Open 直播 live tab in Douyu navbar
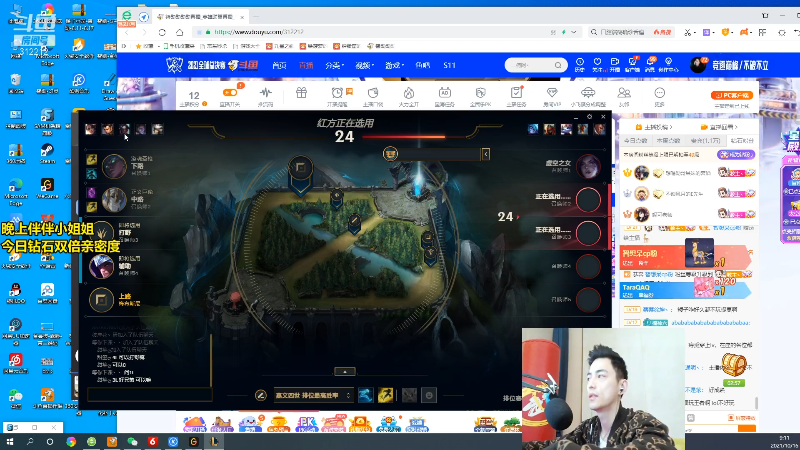Screen dimensions: 800x450 [306, 65]
